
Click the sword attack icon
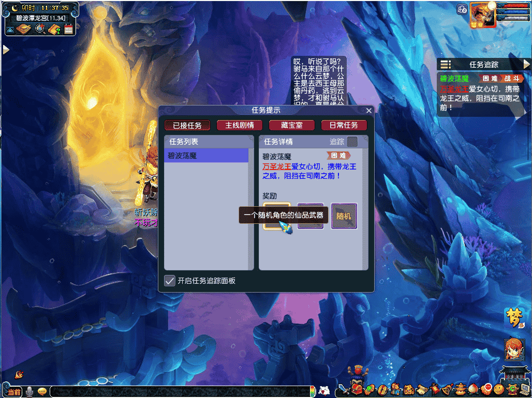click(343, 389)
